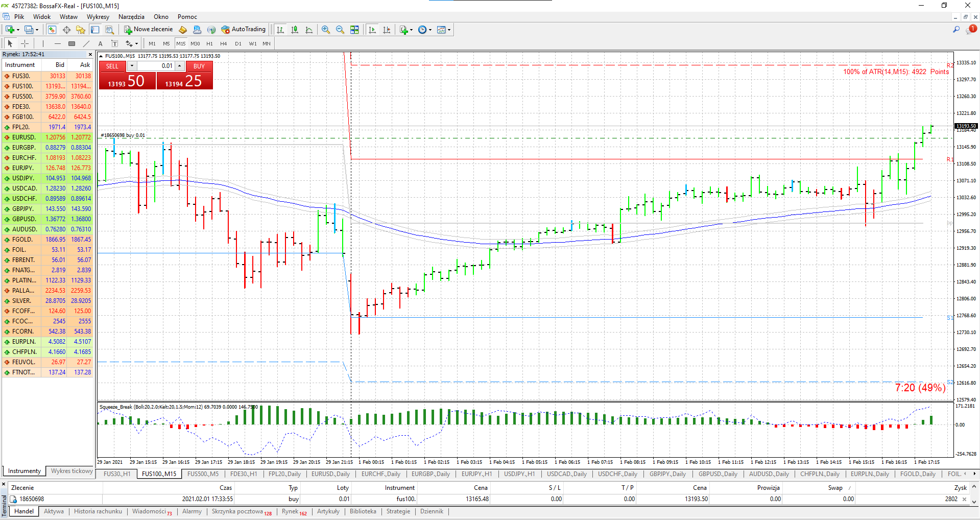This screenshot has width=980, height=520.
Task: Select the rectangle shape drawing tool
Action: 72,43
